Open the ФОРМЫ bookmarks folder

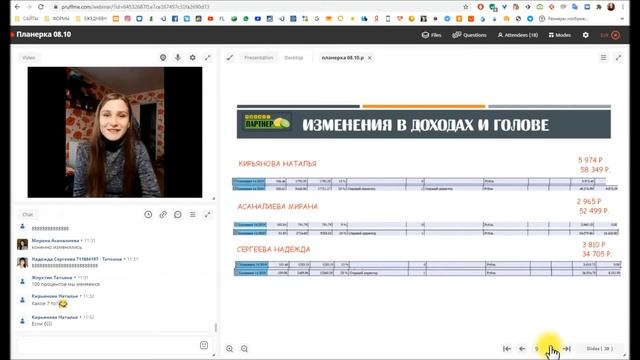(57, 19)
